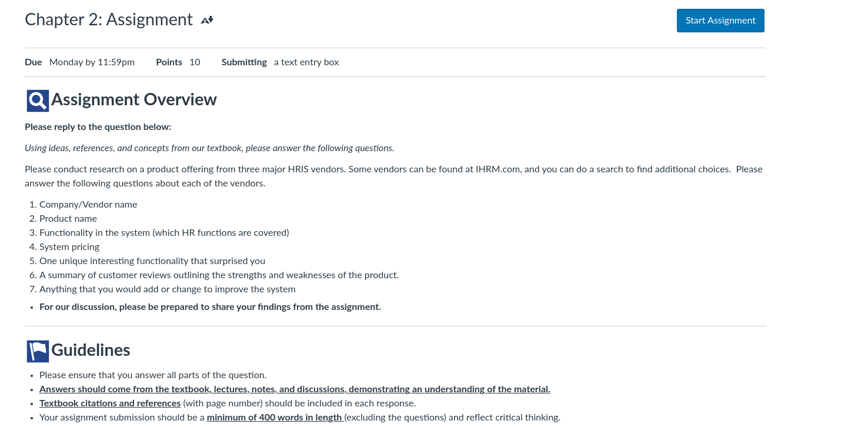This screenshot has width=868, height=427.
Task: Click the underlined minimum of 400 words text
Action: pos(275,418)
